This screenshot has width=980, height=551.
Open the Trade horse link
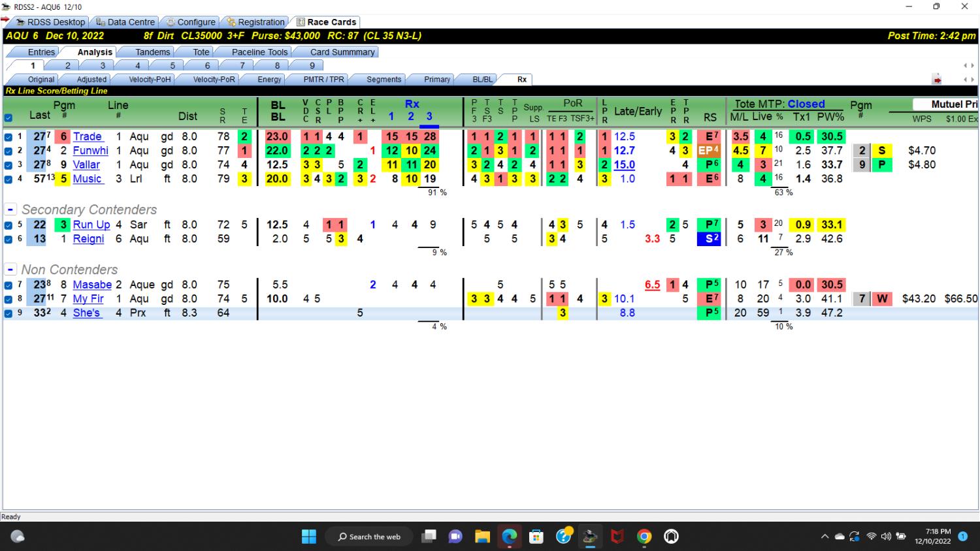pos(87,137)
